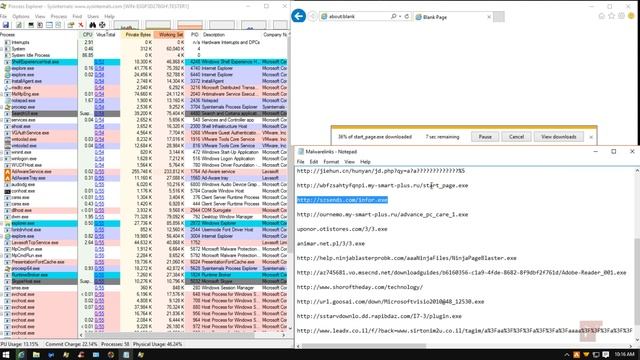Switch to the Blank Page tab in IE

[x=453, y=17]
